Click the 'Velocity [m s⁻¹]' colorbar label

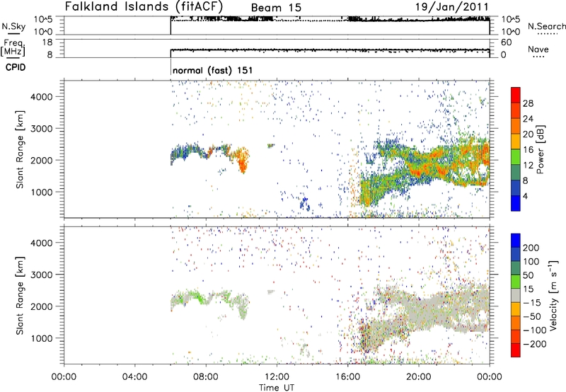[553, 295]
